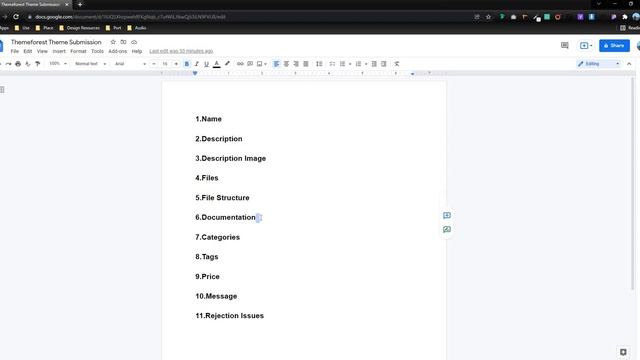The height and width of the screenshot is (360, 640).
Task: Clear formatting from selection
Action: pyautogui.click(x=397, y=64)
